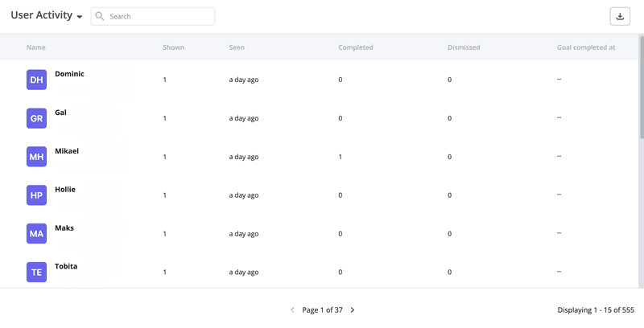Viewport: 644px width, 328px height.
Task: Click Tobita's Completed value 0
Action: pos(340,273)
